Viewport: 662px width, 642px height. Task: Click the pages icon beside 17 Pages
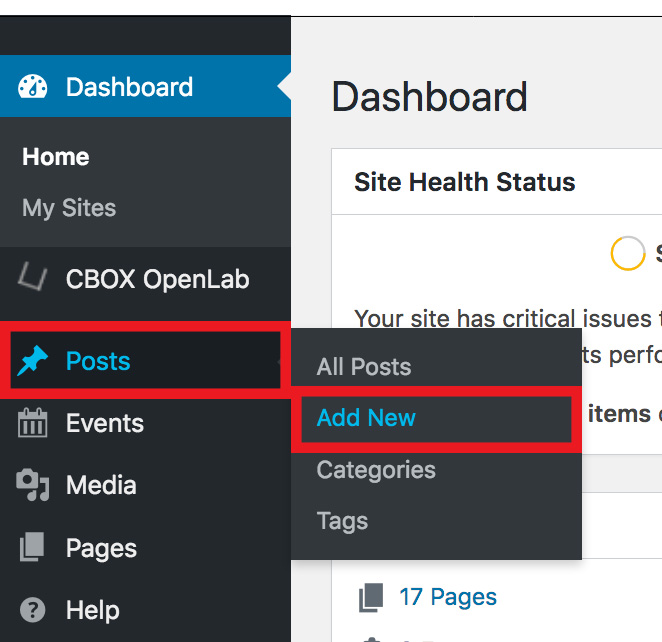(371, 597)
